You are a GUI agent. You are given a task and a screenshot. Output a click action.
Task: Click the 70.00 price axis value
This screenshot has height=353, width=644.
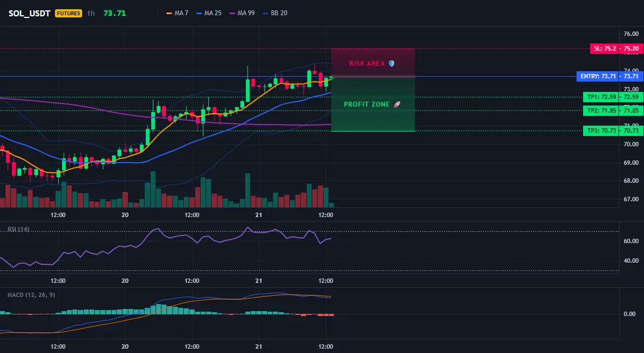[631, 144]
